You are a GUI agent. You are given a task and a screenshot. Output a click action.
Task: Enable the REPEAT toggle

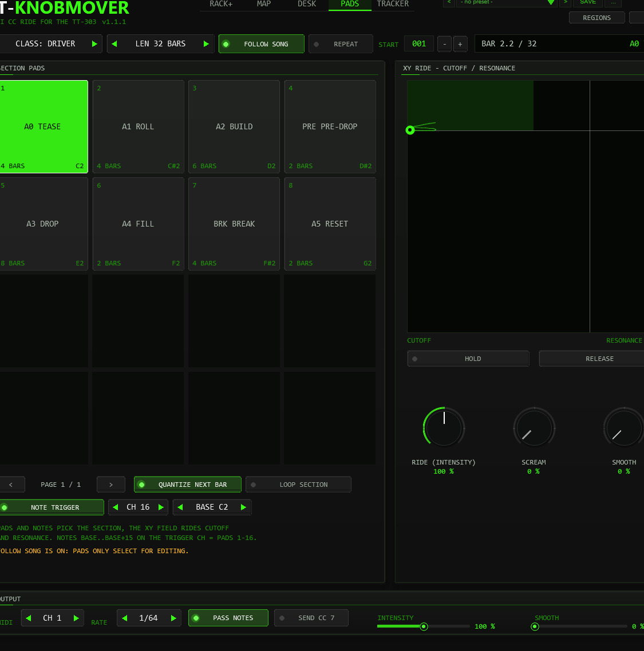341,44
